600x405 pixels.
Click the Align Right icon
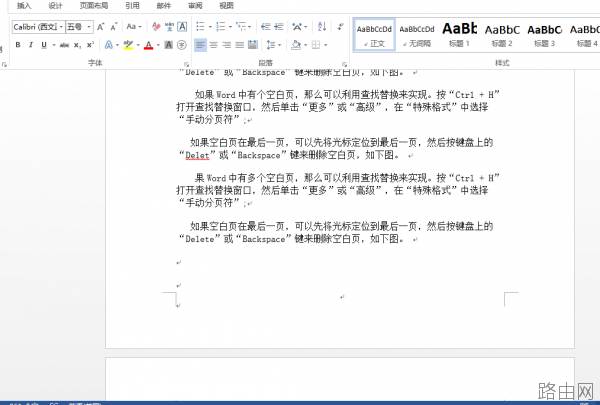(x=227, y=45)
